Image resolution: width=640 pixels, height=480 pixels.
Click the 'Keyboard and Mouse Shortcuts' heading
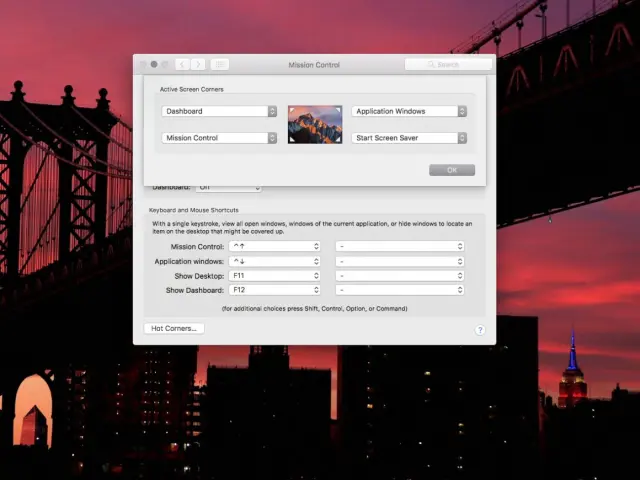(x=193, y=210)
